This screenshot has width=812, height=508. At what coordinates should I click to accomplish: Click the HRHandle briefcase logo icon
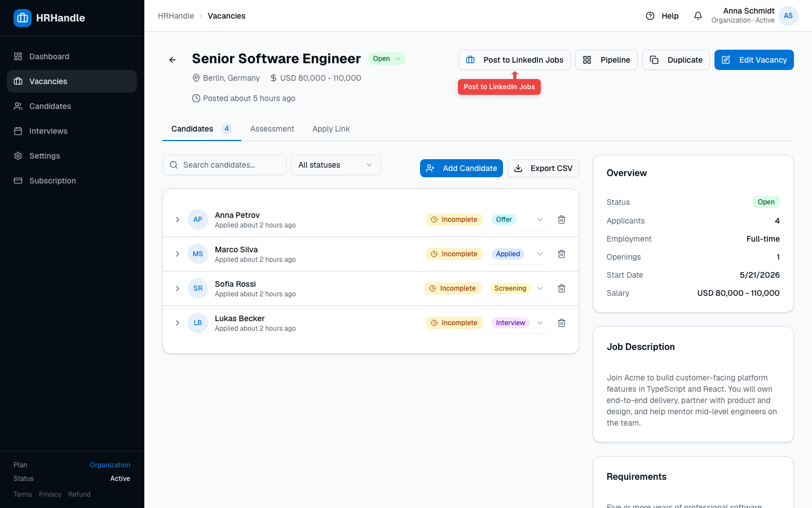coord(23,18)
